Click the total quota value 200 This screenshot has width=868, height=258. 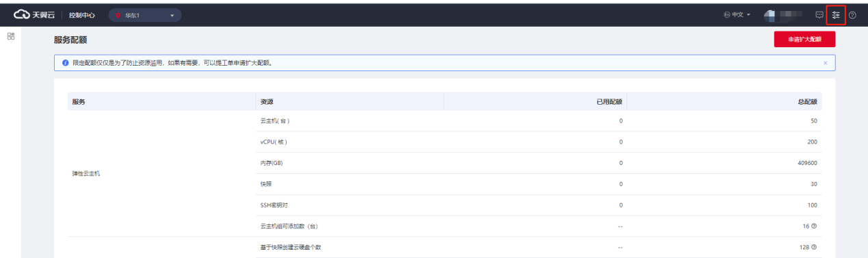(812, 142)
